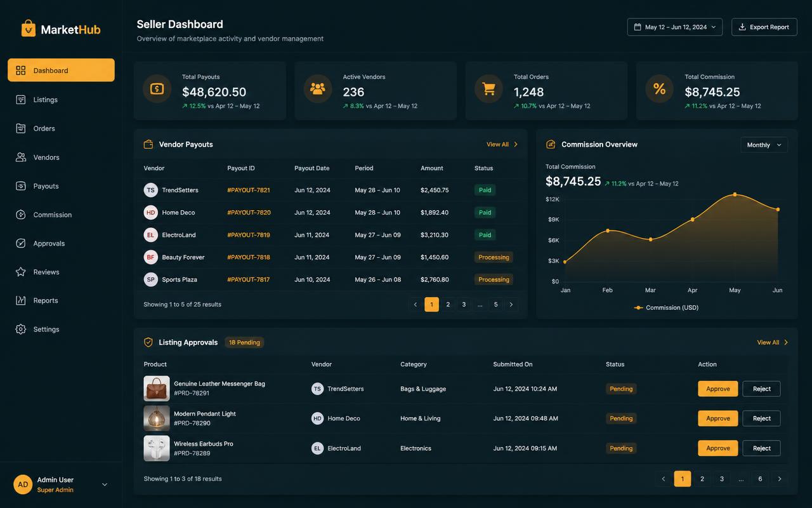This screenshot has height=508, width=812.
Task: Click the HD avatar in the Home Deco payout row
Action: tap(150, 212)
